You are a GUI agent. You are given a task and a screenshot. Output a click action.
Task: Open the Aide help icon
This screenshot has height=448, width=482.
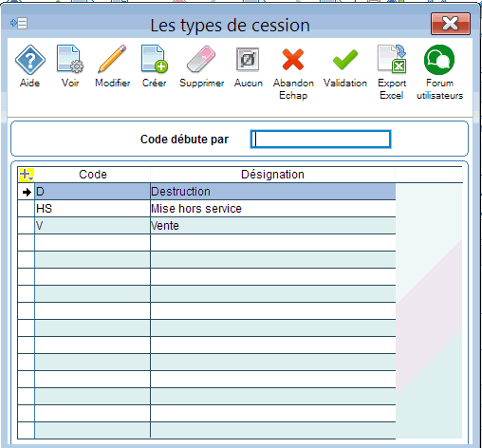click(30, 60)
